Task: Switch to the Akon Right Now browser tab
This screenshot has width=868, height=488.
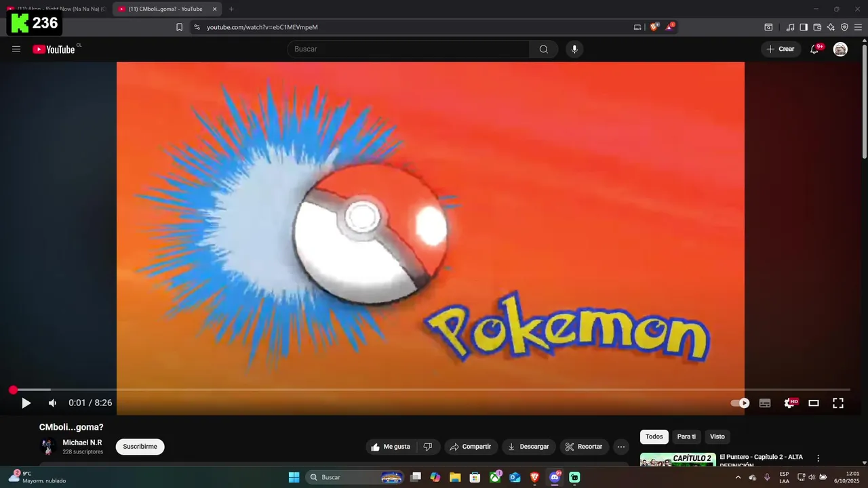Action: (56, 9)
